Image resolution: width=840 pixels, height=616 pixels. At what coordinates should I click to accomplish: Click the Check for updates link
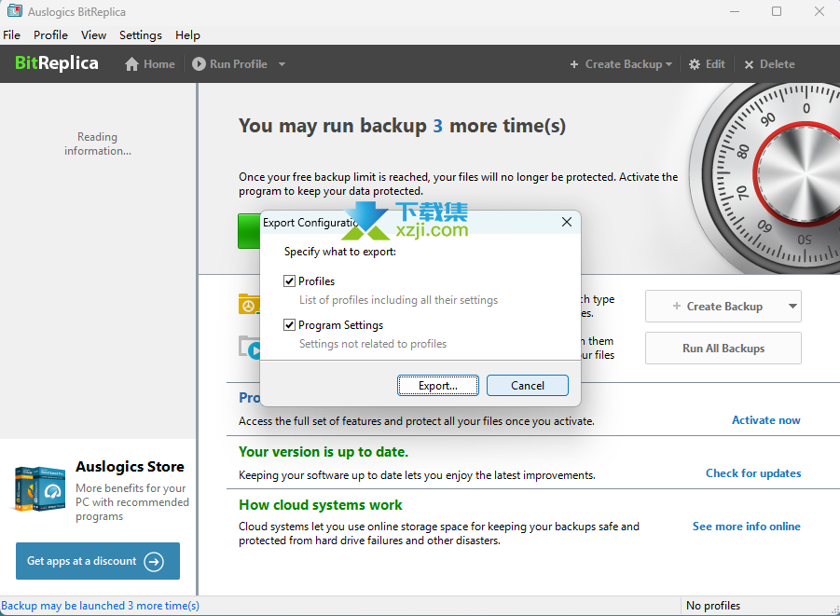(x=753, y=473)
